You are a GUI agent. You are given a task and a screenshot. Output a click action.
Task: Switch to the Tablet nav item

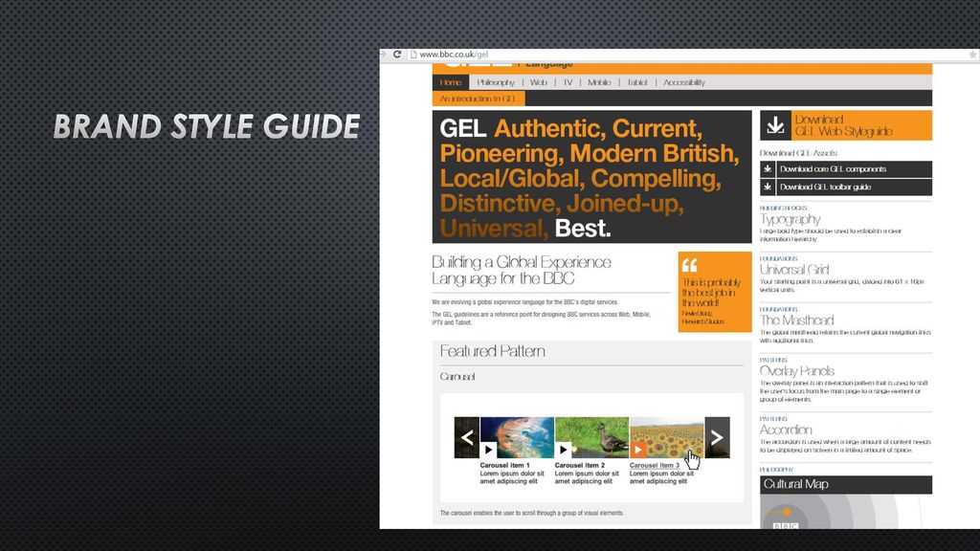[x=636, y=82]
